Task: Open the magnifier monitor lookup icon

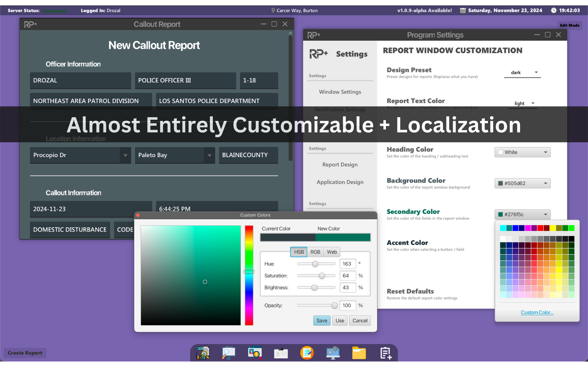Action: tap(229, 353)
